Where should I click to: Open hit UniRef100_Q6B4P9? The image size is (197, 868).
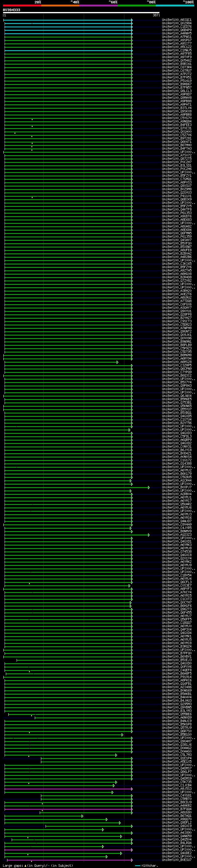point(177,30)
